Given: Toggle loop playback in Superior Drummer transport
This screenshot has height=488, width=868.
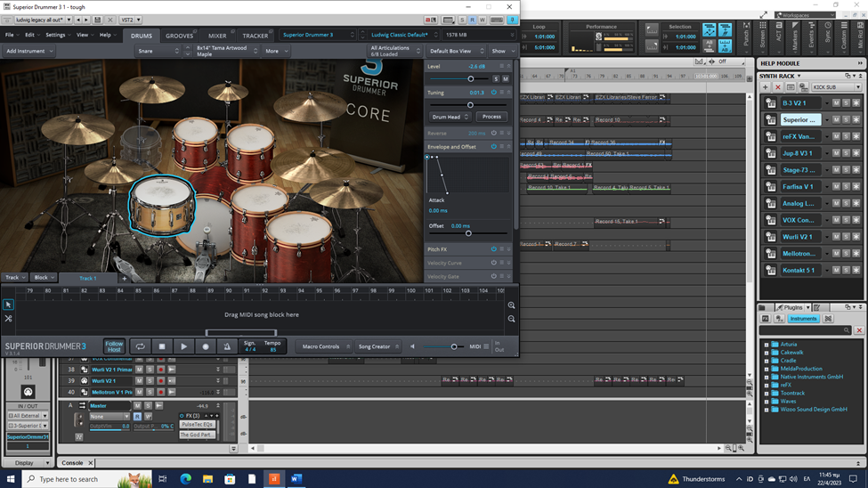Looking at the screenshot, I should 141,346.
